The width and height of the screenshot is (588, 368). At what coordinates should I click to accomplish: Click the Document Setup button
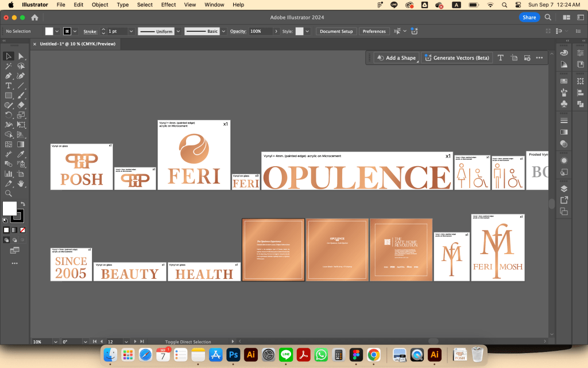(336, 31)
